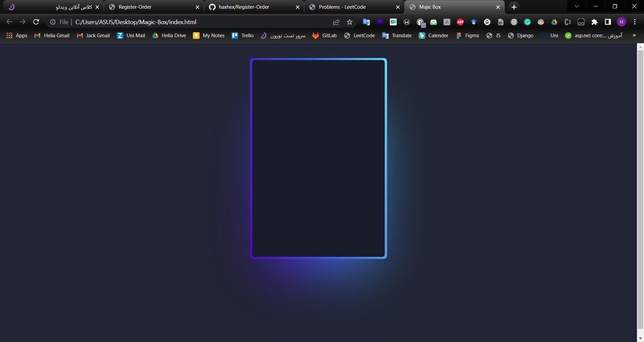
Task: Switch to the Problems - LeetCode tab
Action: click(x=342, y=7)
